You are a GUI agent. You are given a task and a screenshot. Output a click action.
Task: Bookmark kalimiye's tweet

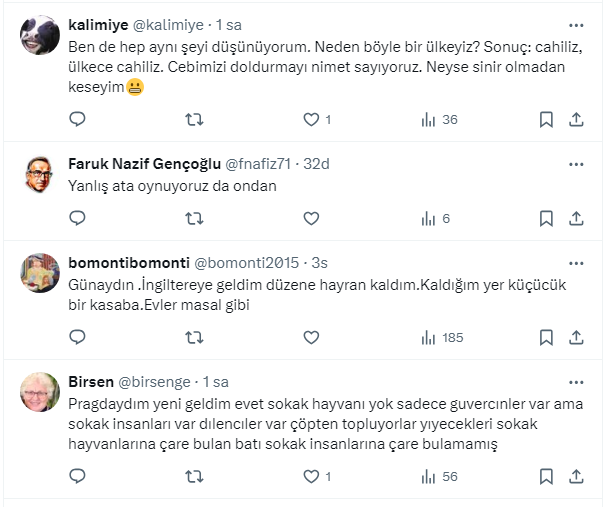pos(546,120)
